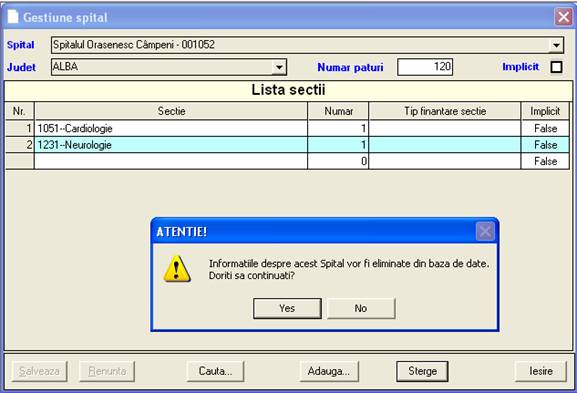Viewport: 577px width, 393px height.
Task: Click the Iesire button
Action: [541, 371]
